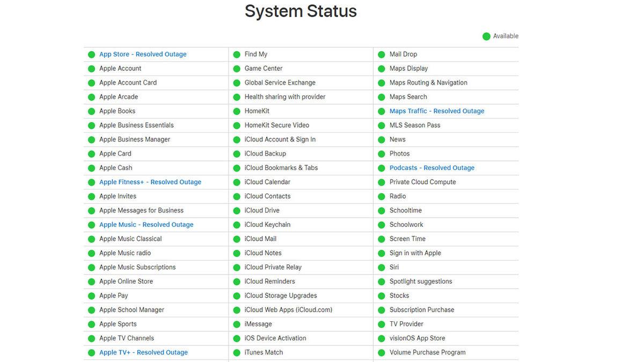Click the status indicator next to iCloud Mail
Screen dimensions: 644x362
236,239
